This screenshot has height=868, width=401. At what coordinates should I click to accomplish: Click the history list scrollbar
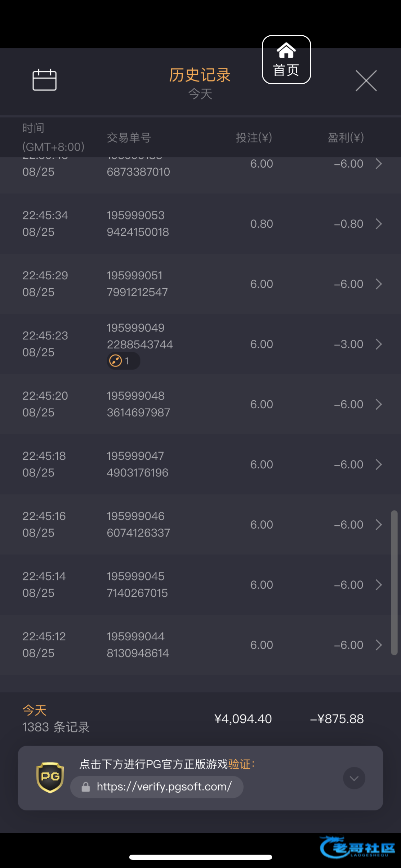394,583
